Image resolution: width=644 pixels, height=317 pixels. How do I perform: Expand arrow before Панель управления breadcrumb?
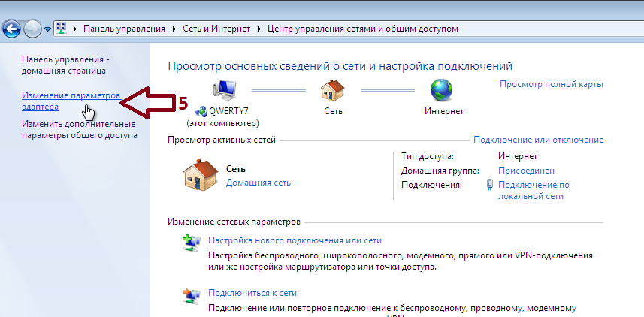[x=75, y=29]
